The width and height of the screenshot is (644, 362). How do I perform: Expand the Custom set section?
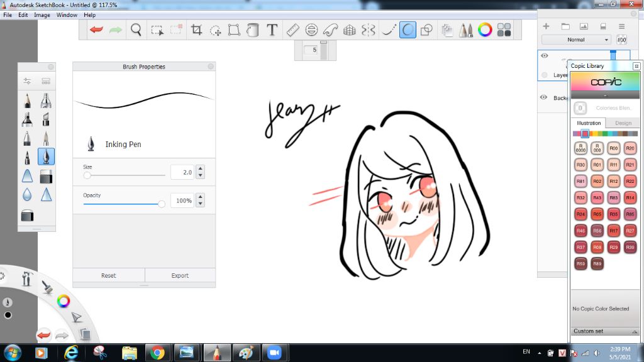pos(605,331)
